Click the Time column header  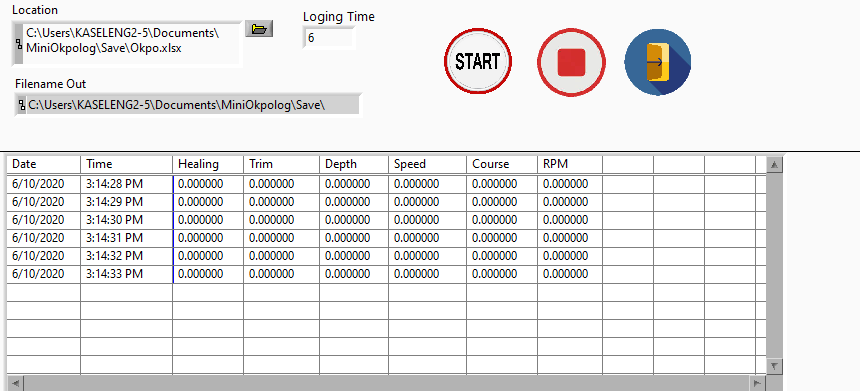click(x=127, y=164)
